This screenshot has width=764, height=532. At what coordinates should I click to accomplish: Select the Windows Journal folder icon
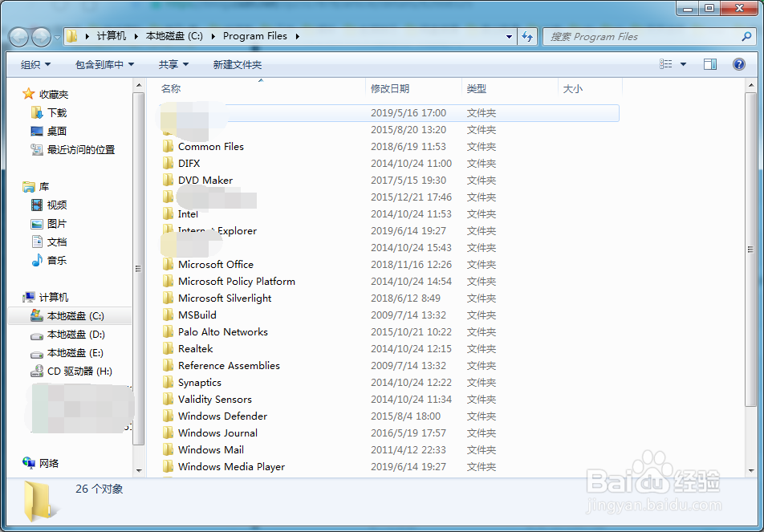click(168, 433)
